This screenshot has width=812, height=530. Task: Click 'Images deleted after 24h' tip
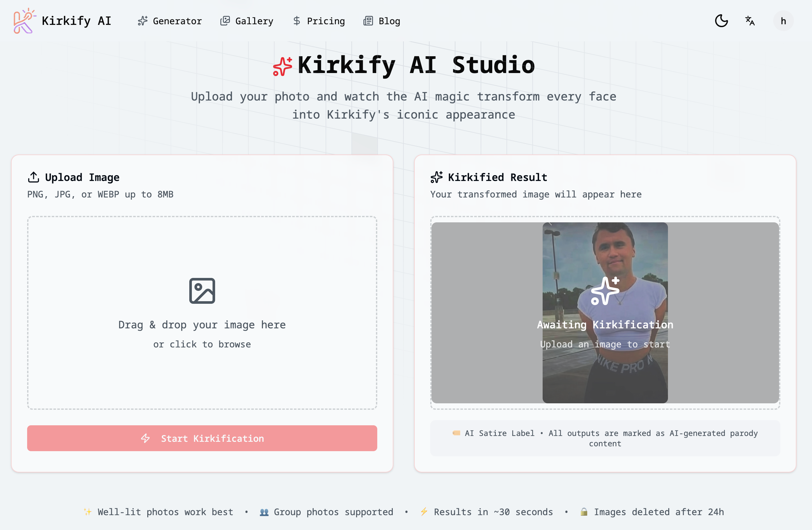[x=659, y=512]
